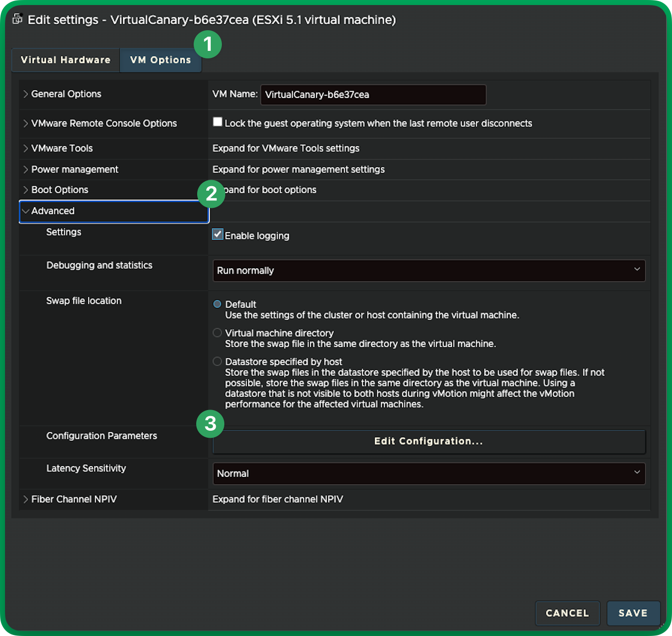The height and width of the screenshot is (636, 672).
Task: Select the Default swap file option
Action: coord(217,304)
